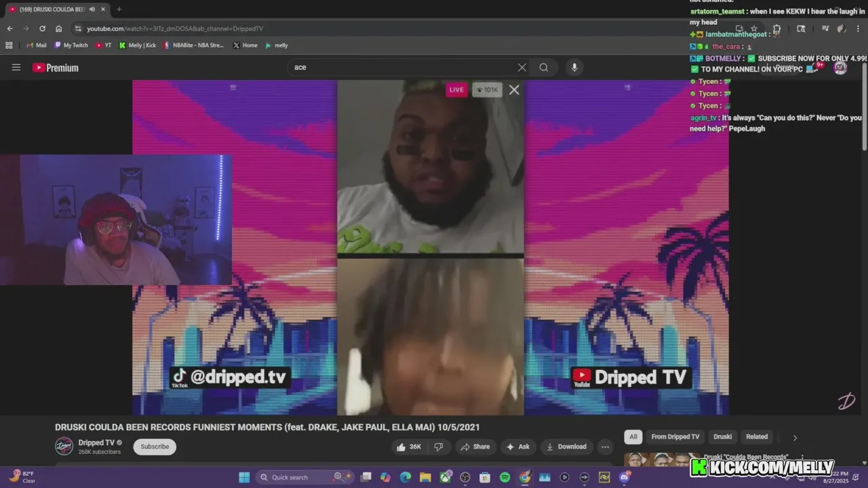Dislike the video
The width and height of the screenshot is (868, 488).
click(439, 447)
